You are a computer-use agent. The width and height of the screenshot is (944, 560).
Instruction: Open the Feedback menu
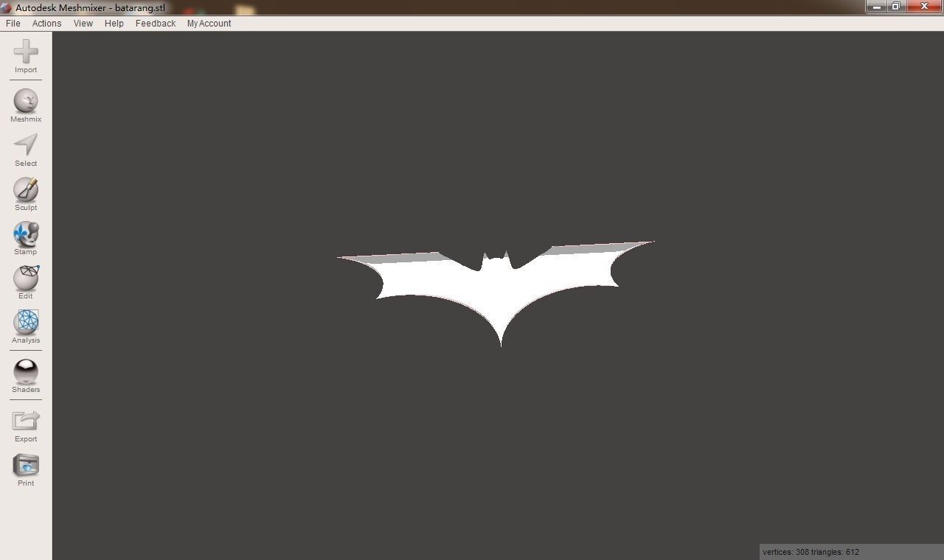[156, 24]
